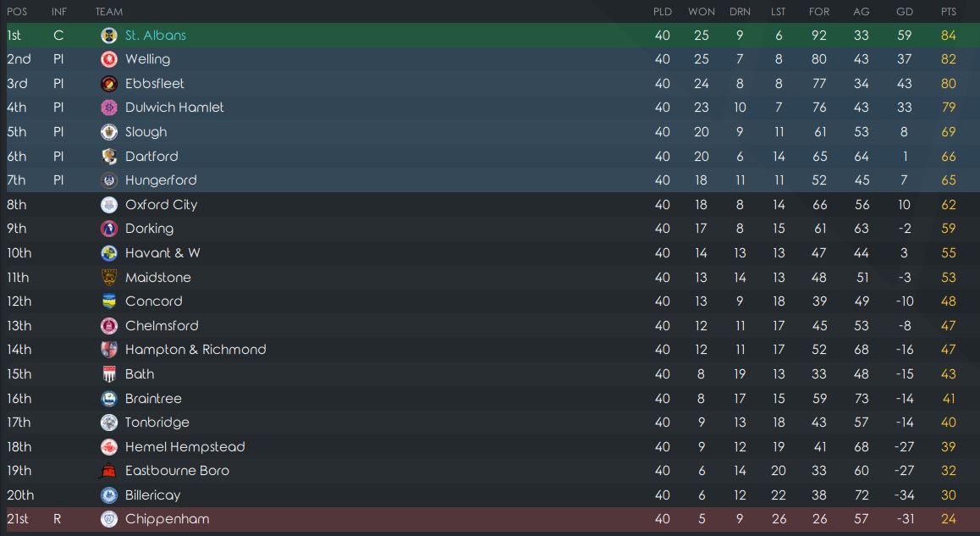Click the St. Albans club crest icon
This screenshot has width=980, height=536.
[108, 35]
